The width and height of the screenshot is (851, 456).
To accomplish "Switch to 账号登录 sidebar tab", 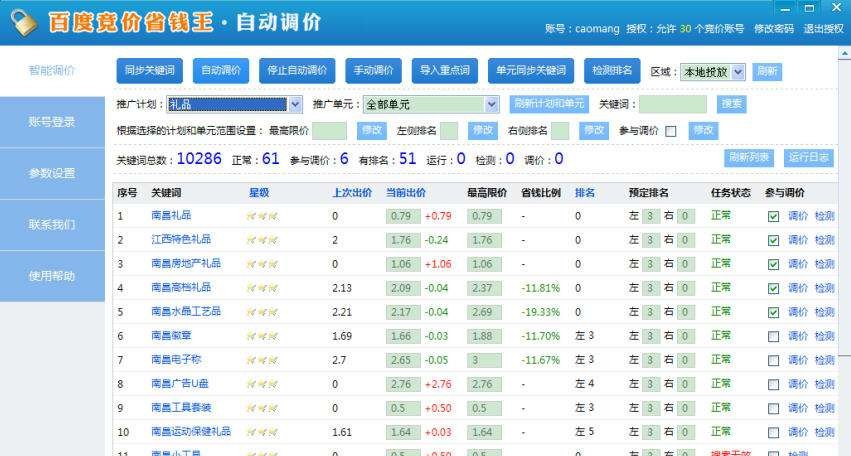I will point(52,122).
